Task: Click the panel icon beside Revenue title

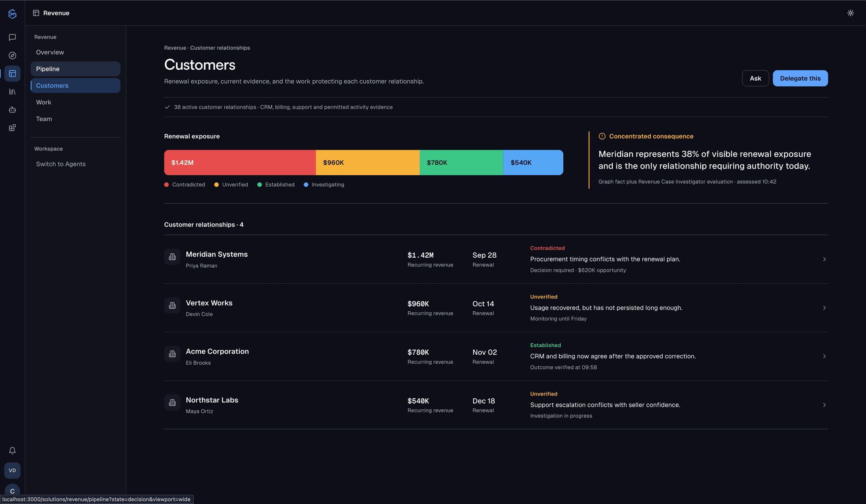Action: [36, 13]
